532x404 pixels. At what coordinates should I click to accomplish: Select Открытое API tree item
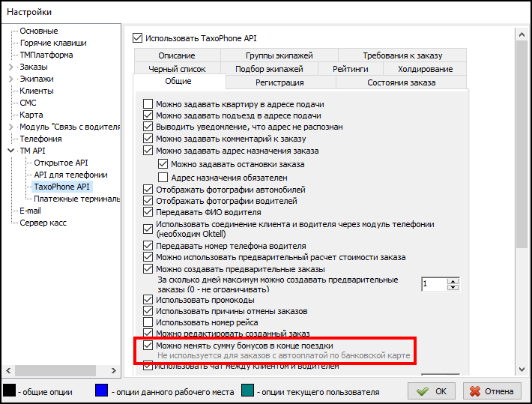point(61,163)
